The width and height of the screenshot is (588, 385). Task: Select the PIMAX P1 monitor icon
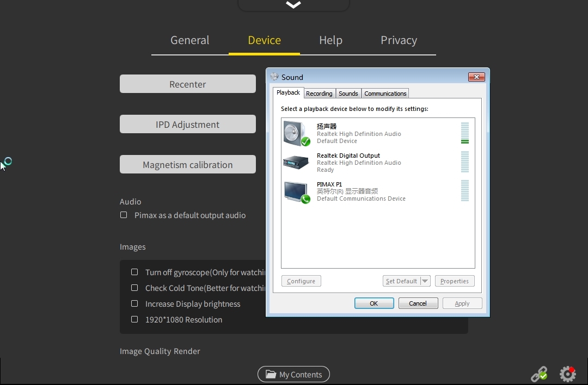(x=297, y=192)
